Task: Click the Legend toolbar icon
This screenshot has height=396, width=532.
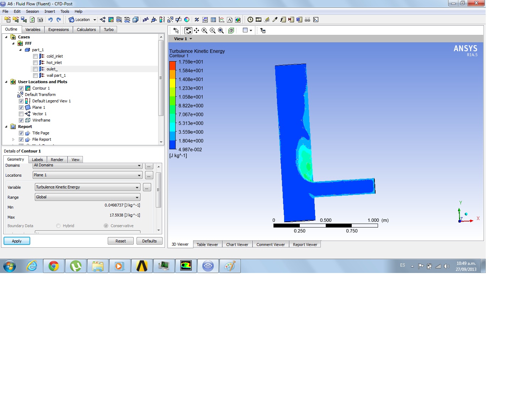Action: click(x=162, y=20)
